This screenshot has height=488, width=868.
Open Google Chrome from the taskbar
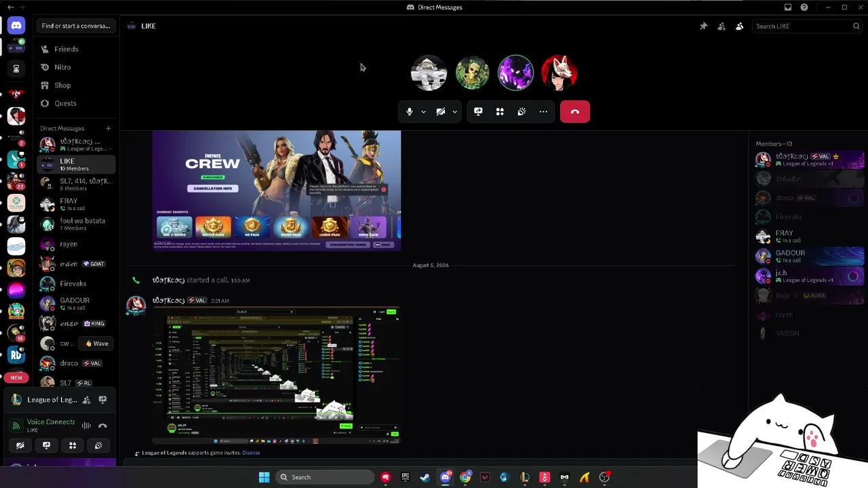[465, 477]
